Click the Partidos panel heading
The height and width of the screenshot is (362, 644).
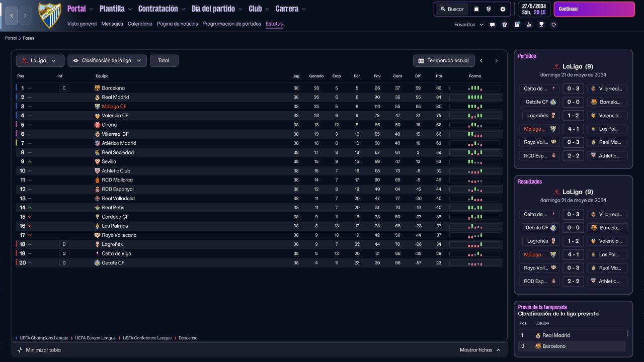pos(527,56)
